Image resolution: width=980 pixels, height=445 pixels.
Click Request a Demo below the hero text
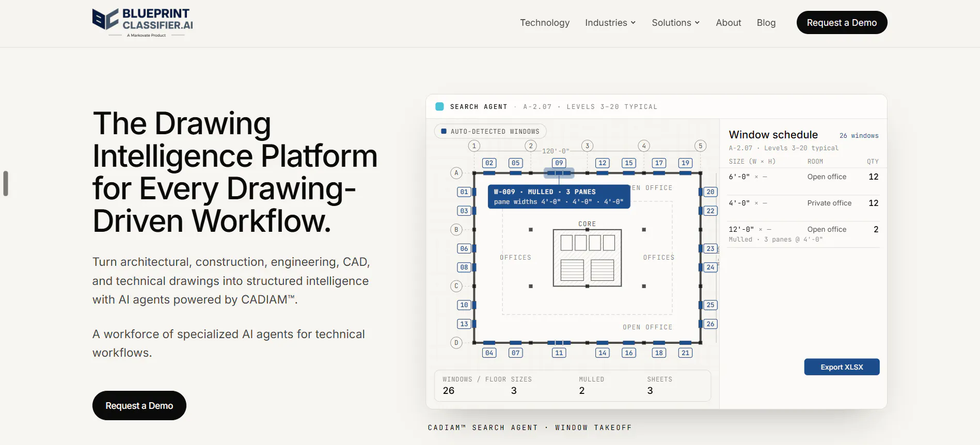139,406
